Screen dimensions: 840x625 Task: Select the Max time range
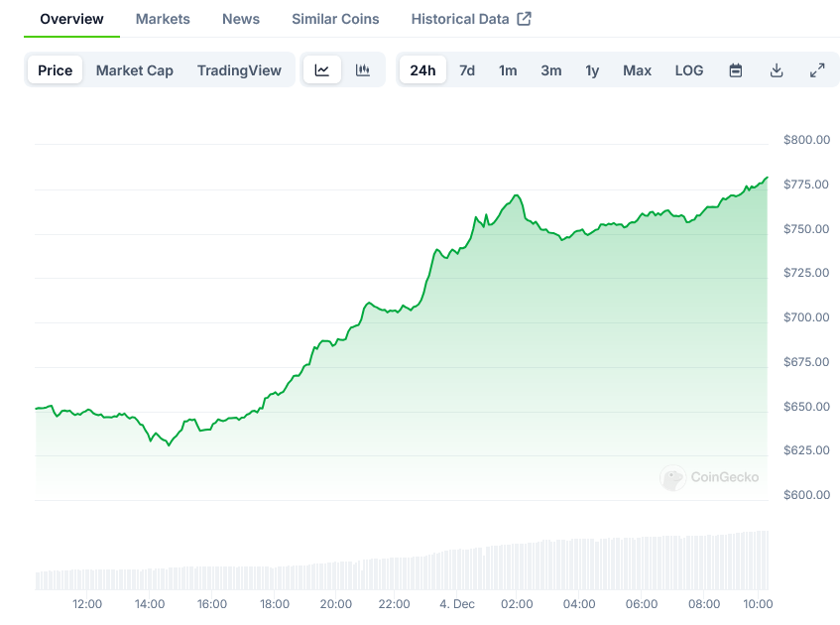point(637,70)
